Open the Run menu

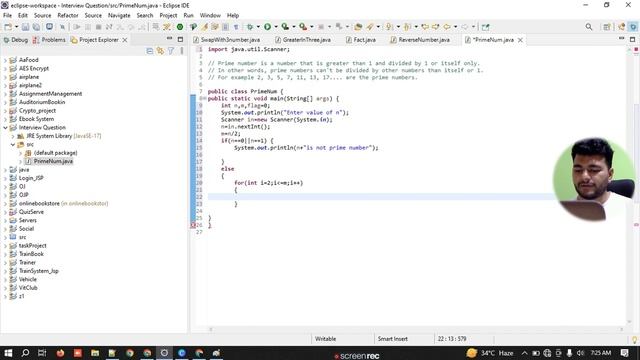pyautogui.click(x=189, y=16)
